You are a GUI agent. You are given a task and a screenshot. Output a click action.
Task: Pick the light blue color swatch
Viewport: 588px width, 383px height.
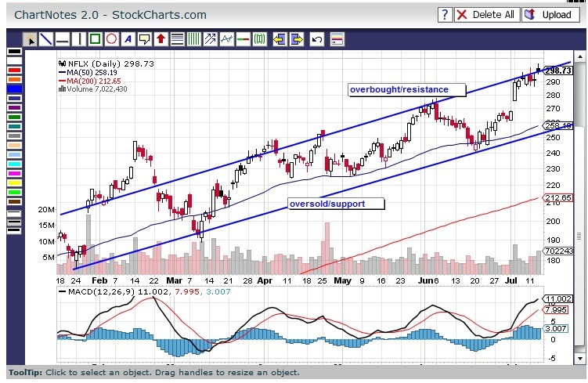[15, 154]
